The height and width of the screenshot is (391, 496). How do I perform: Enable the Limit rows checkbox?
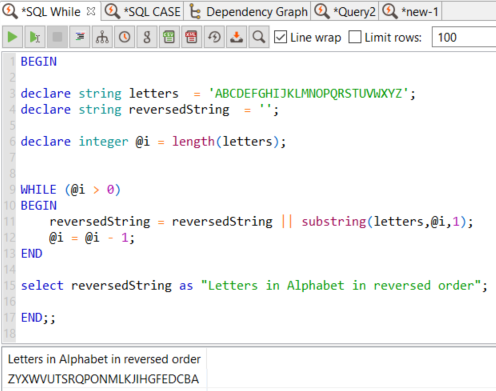tap(355, 37)
